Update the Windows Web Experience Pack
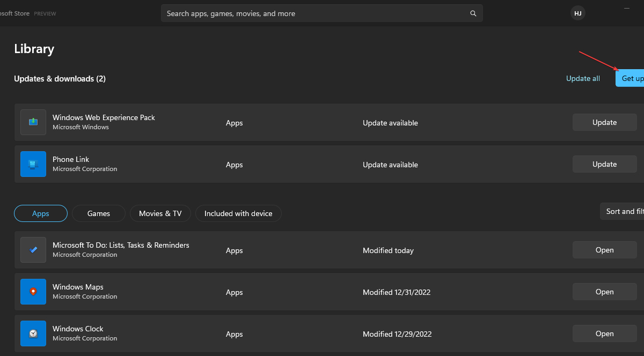The width and height of the screenshot is (644, 356). click(604, 122)
